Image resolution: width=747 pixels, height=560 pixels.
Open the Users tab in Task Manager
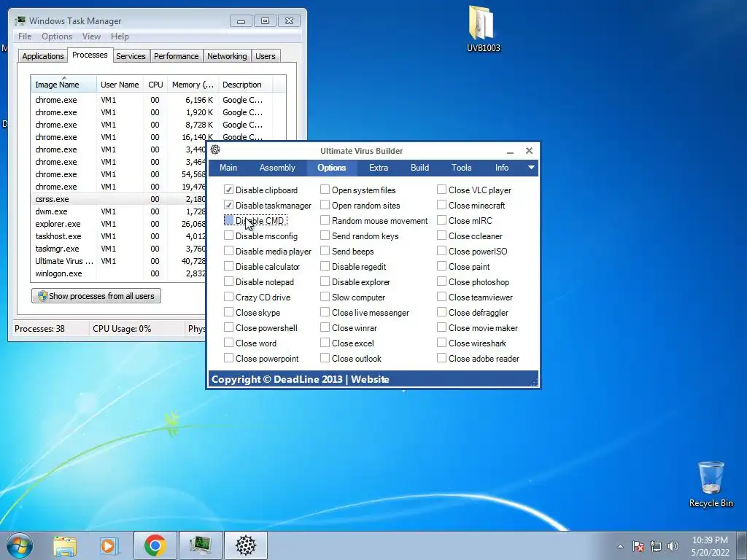click(x=265, y=56)
